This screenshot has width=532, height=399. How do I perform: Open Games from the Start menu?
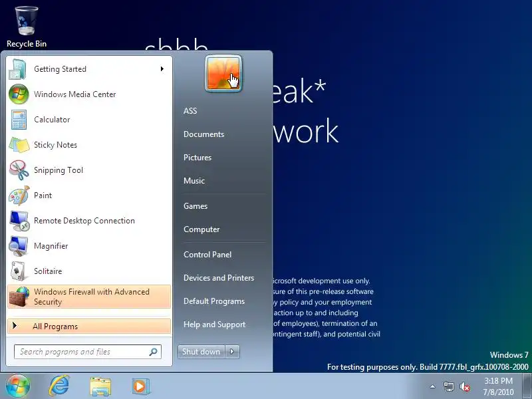(196, 206)
